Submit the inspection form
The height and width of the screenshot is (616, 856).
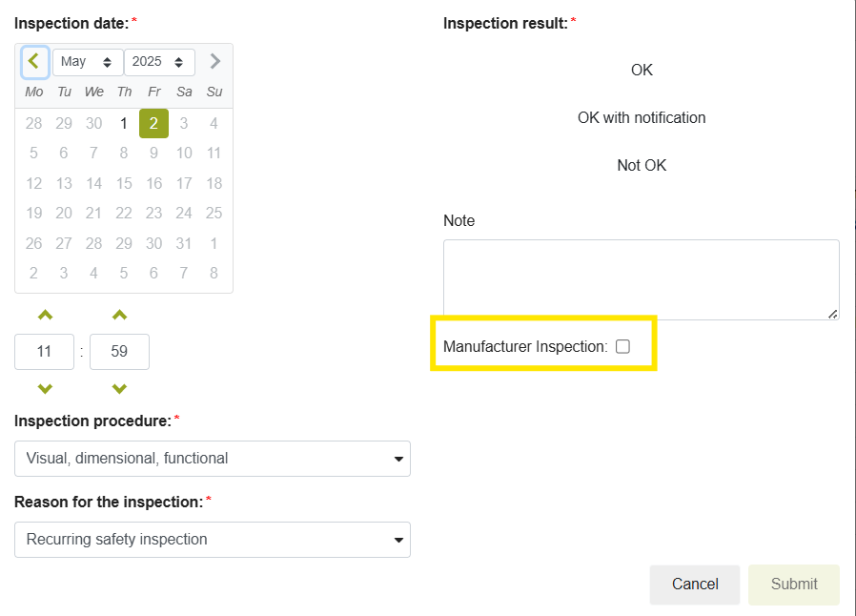[794, 585]
